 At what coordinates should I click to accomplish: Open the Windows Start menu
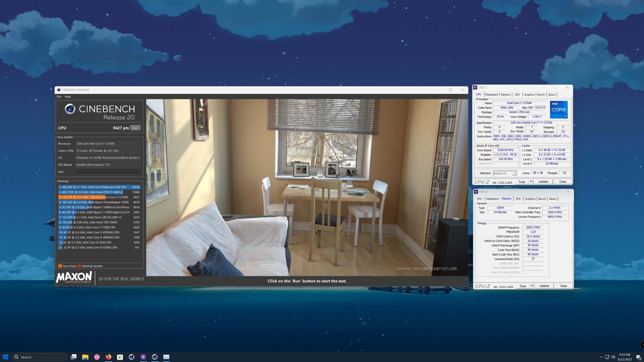[x=5, y=357]
